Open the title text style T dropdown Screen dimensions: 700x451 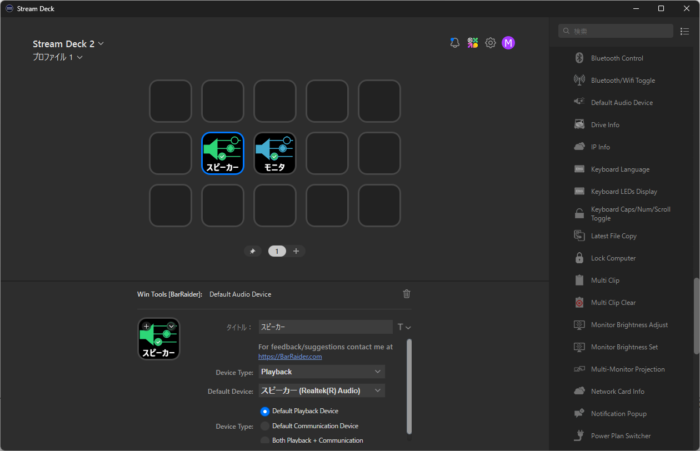[x=404, y=327]
